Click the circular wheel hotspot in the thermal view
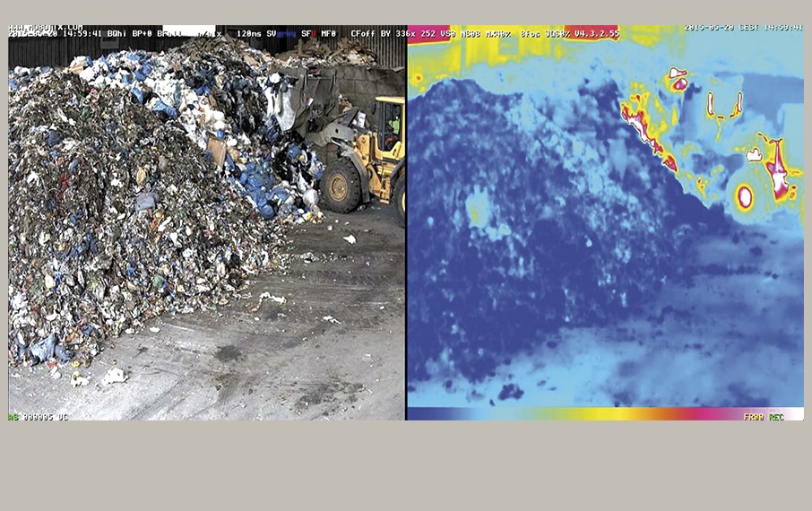Screen dimensions: 812x511 744,197
